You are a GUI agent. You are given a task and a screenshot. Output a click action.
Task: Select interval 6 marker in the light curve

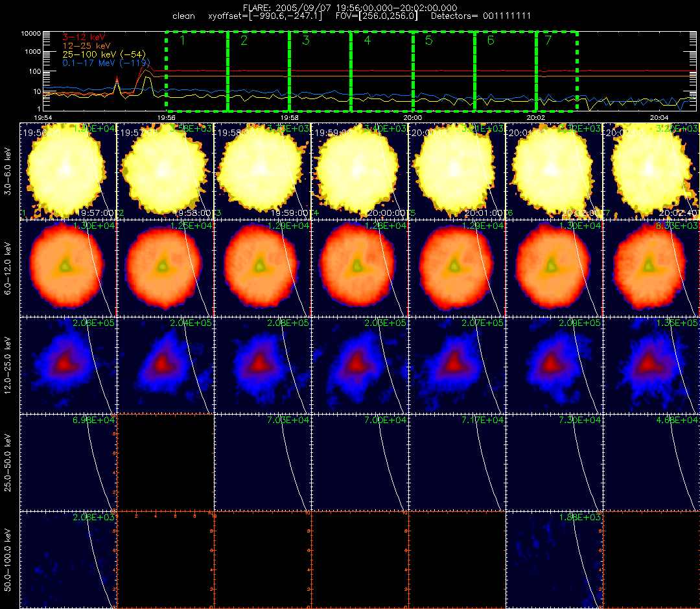491,41
